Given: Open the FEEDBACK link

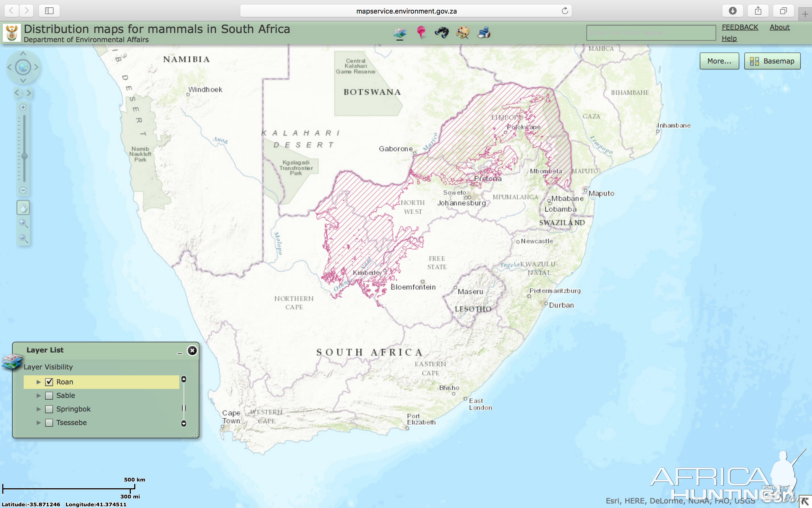Looking at the screenshot, I should coord(740,27).
